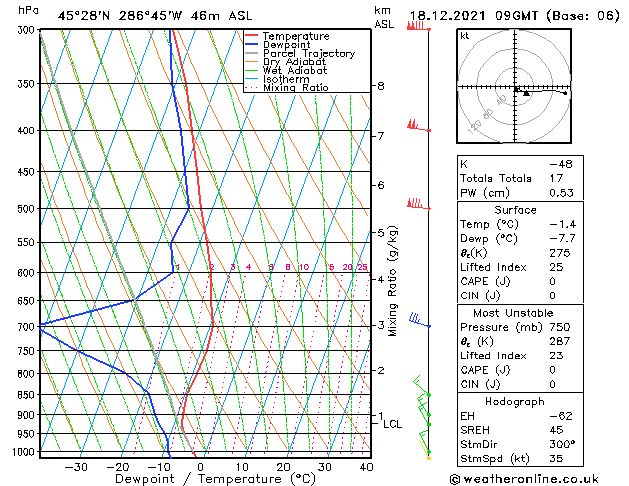Click the Most Unstable Lifted Index value 23

(556, 356)
